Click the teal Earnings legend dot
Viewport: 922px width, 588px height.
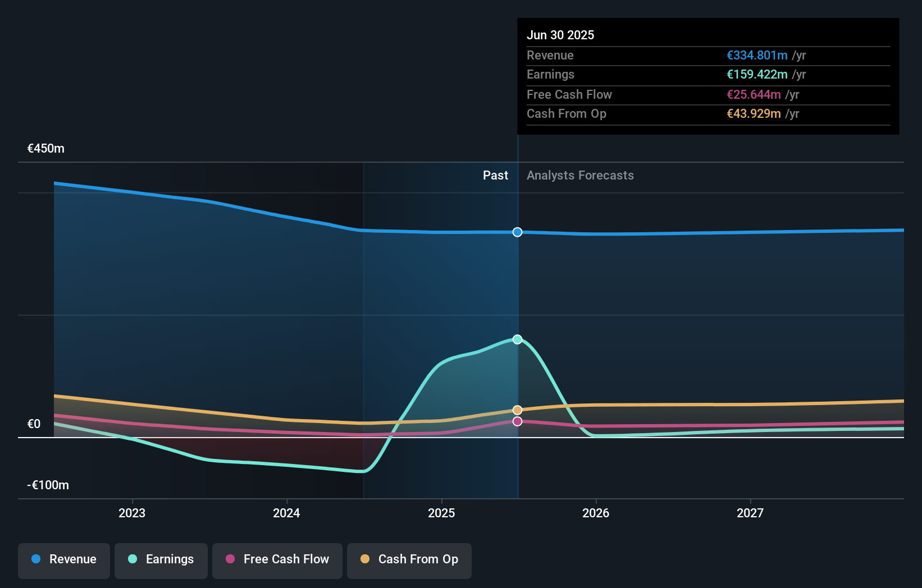click(133, 559)
